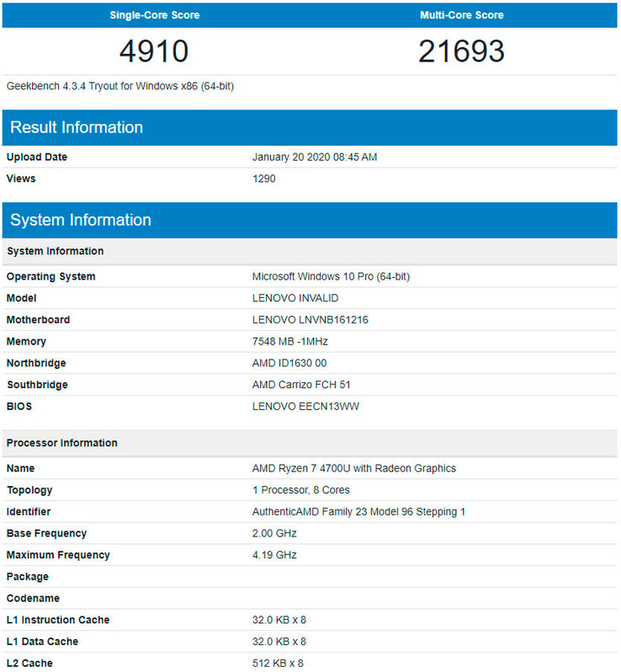This screenshot has height=672, width=621.
Task: Click the Geekbench 4.3.4 Tryout version line
Action: pyautogui.click(x=120, y=86)
